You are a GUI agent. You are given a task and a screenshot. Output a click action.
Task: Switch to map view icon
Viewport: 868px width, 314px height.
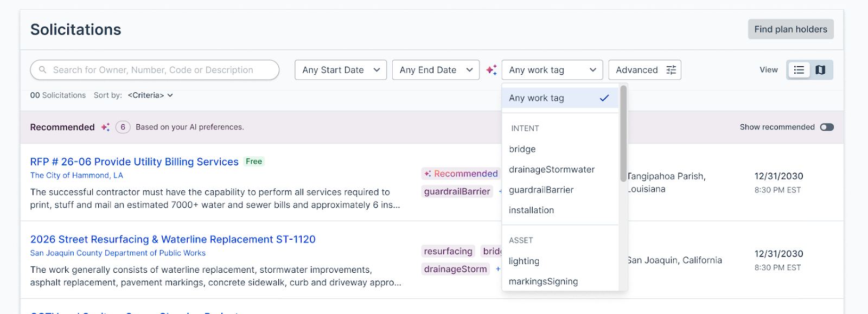pyautogui.click(x=821, y=70)
